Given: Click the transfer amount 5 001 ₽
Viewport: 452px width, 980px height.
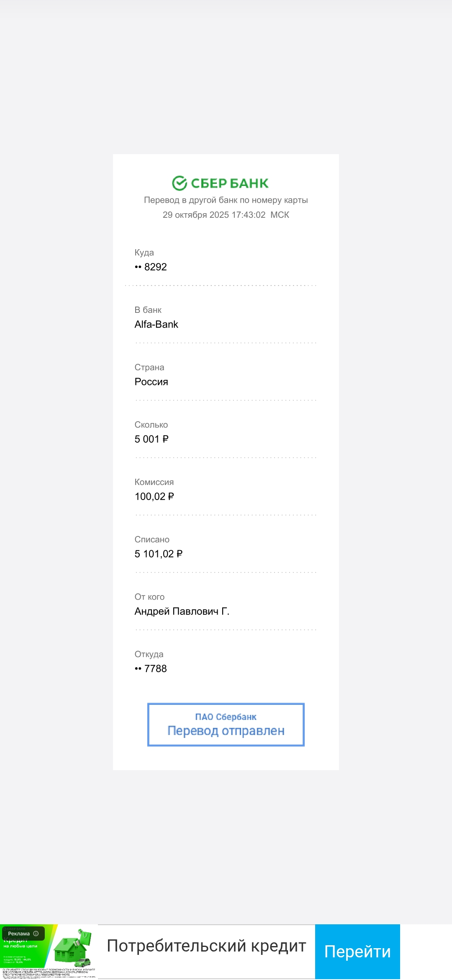Looking at the screenshot, I should click(x=152, y=439).
